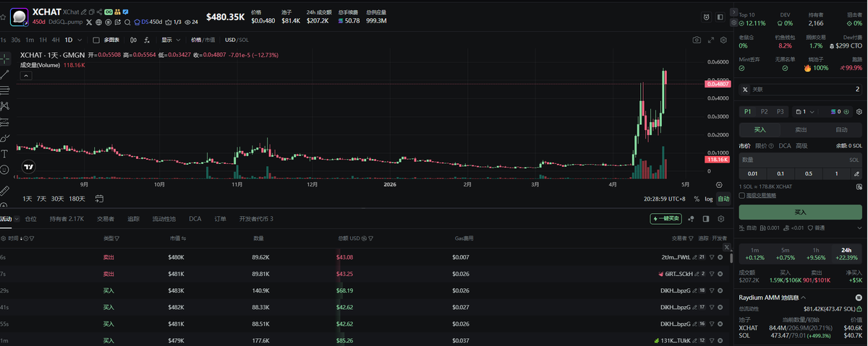Select the P3 preset
The image size is (868, 346).
(x=780, y=112)
